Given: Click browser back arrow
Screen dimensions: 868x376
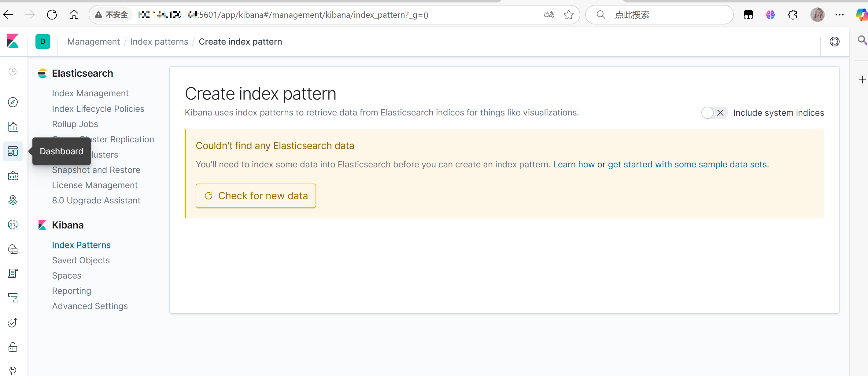Looking at the screenshot, I should [x=8, y=14].
